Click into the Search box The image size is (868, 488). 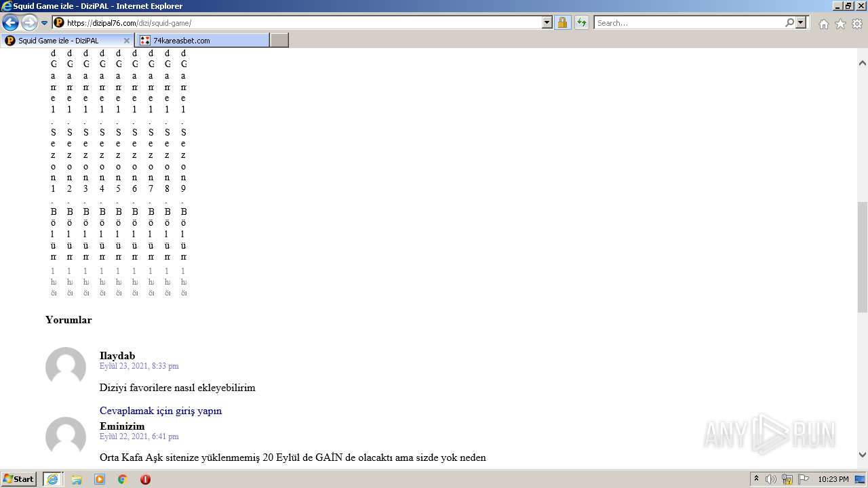(688, 22)
